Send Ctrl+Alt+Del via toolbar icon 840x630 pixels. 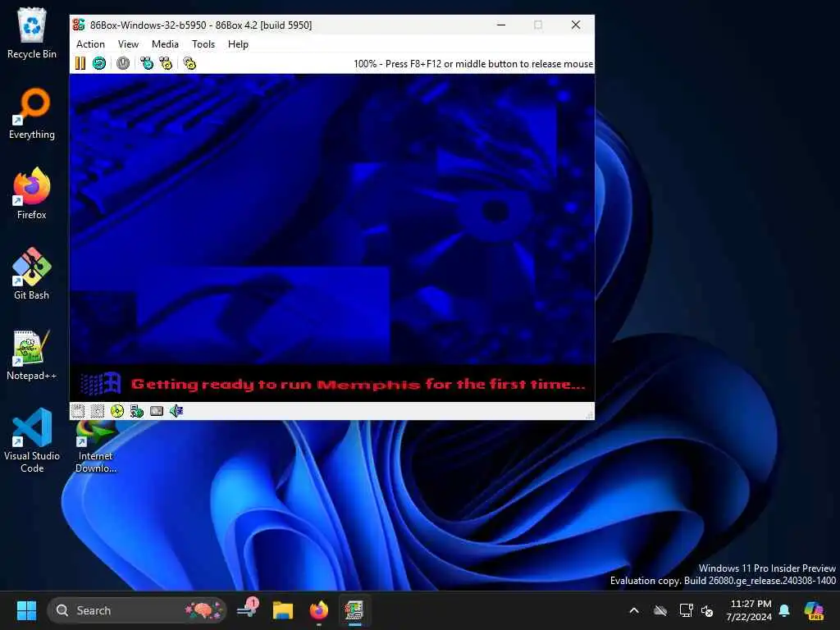coord(146,63)
